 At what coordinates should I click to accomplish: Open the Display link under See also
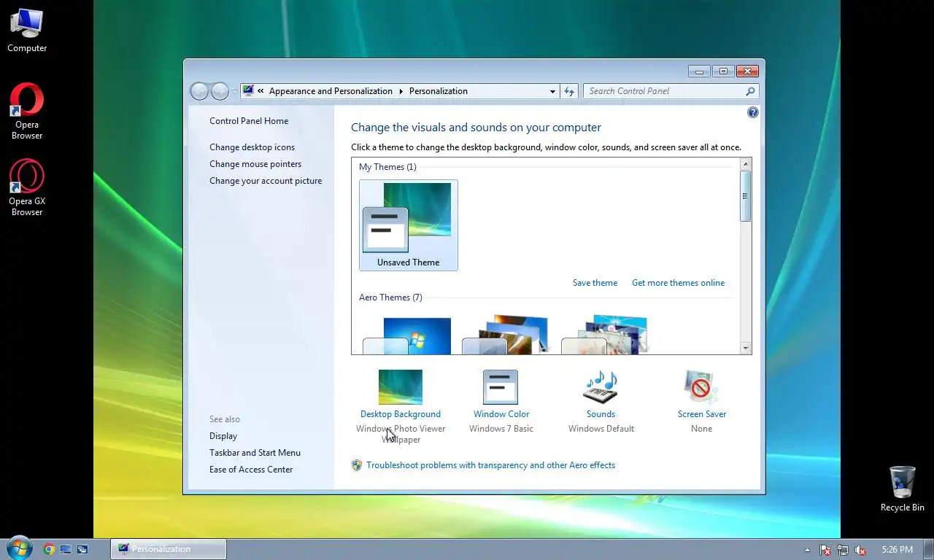pos(223,436)
